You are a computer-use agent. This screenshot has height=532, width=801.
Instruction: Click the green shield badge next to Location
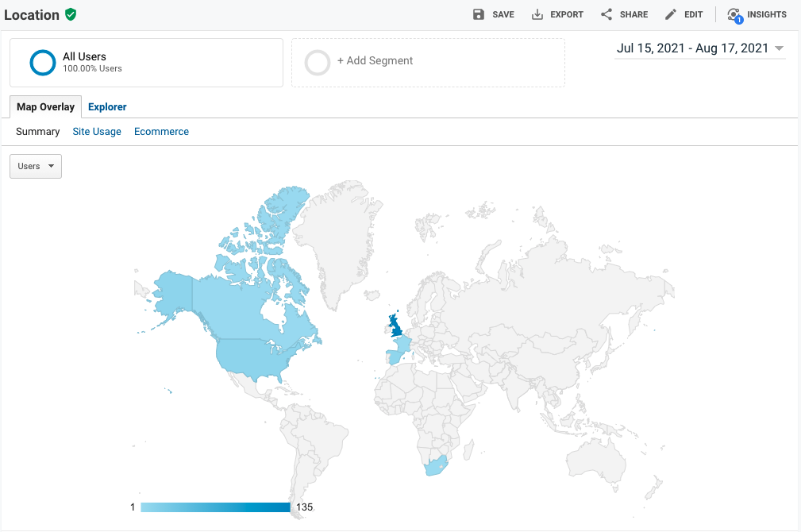pyautogui.click(x=70, y=13)
